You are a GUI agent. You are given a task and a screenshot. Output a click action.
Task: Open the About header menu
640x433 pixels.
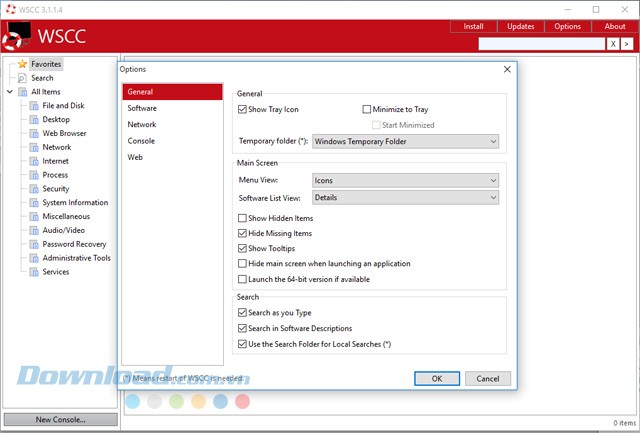[x=615, y=27]
